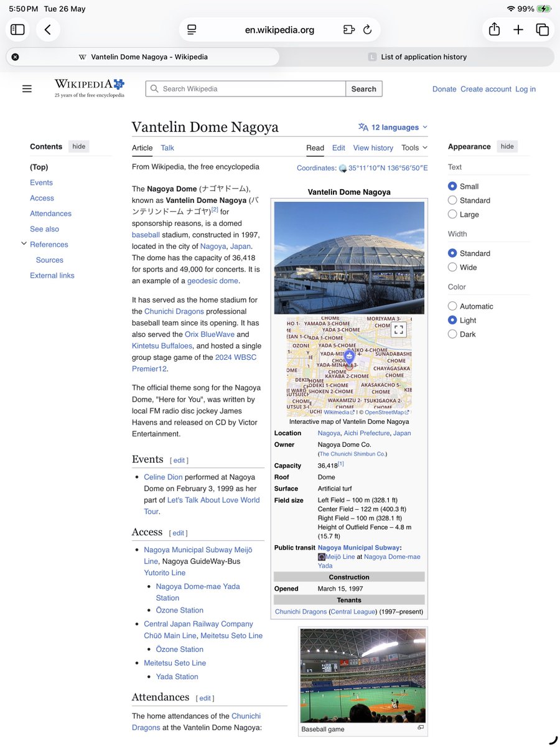Enlarge the map with the fullscreen icon
The width and height of the screenshot is (560, 747).
(399, 330)
